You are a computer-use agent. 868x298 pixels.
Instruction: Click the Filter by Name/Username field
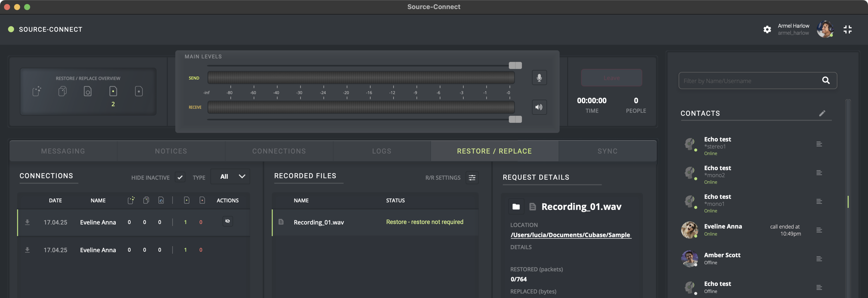tap(748, 81)
